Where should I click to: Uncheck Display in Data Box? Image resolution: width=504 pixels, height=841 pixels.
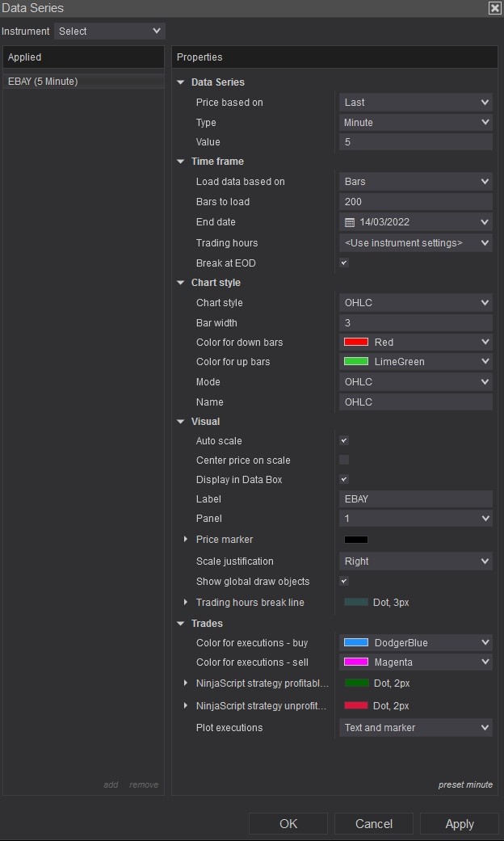tap(344, 480)
